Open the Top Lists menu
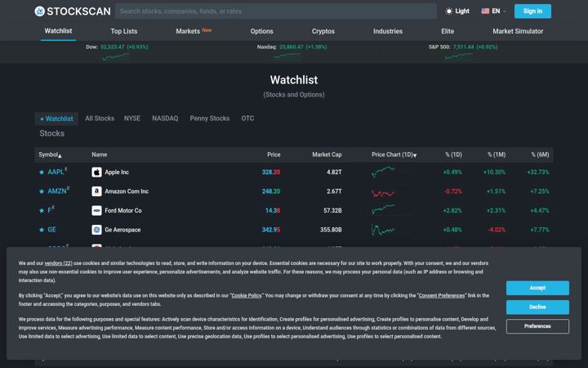The height and width of the screenshot is (368, 588). (x=124, y=32)
